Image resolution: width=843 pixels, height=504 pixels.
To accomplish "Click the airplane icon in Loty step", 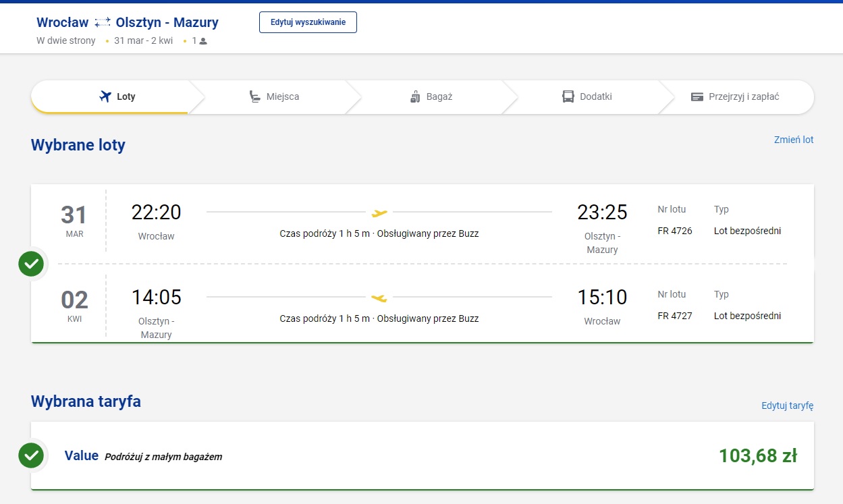I will click(x=105, y=96).
